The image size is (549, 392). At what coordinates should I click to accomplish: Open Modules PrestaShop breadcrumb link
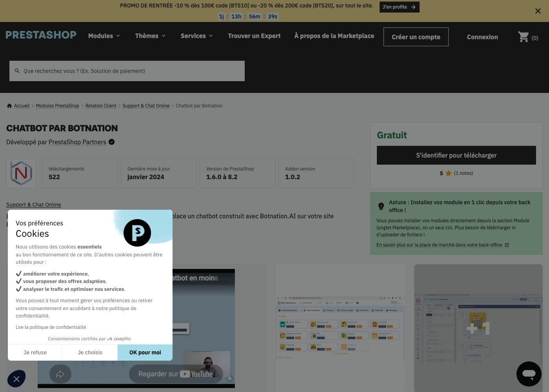57,106
